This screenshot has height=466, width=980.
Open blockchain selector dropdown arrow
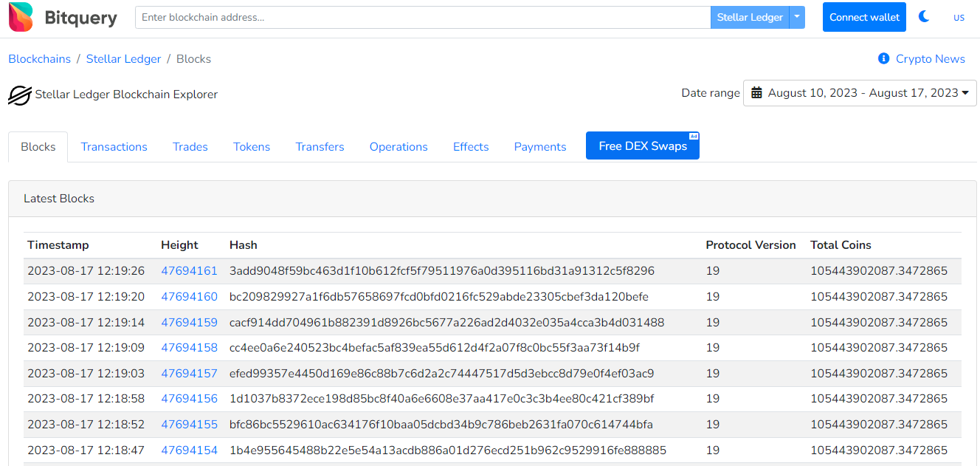click(x=797, y=17)
